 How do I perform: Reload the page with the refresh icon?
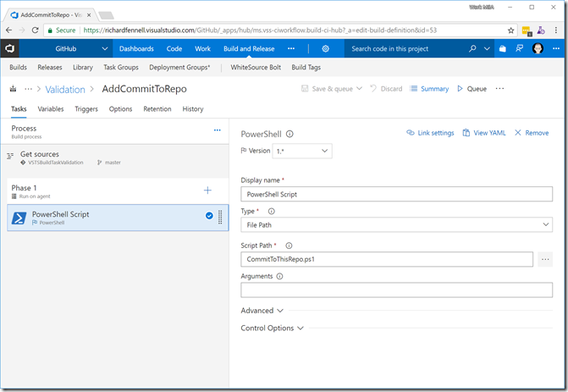tap(35, 30)
